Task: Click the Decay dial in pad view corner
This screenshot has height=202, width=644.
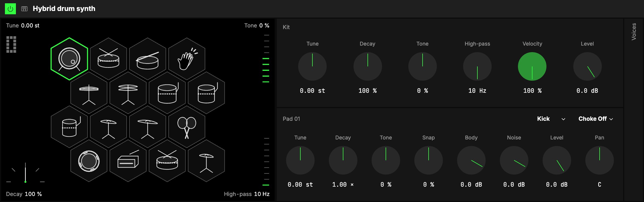Action: coord(25,173)
